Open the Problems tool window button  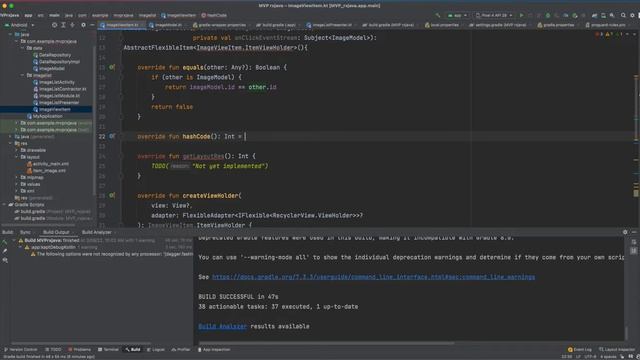tap(80, 350)
